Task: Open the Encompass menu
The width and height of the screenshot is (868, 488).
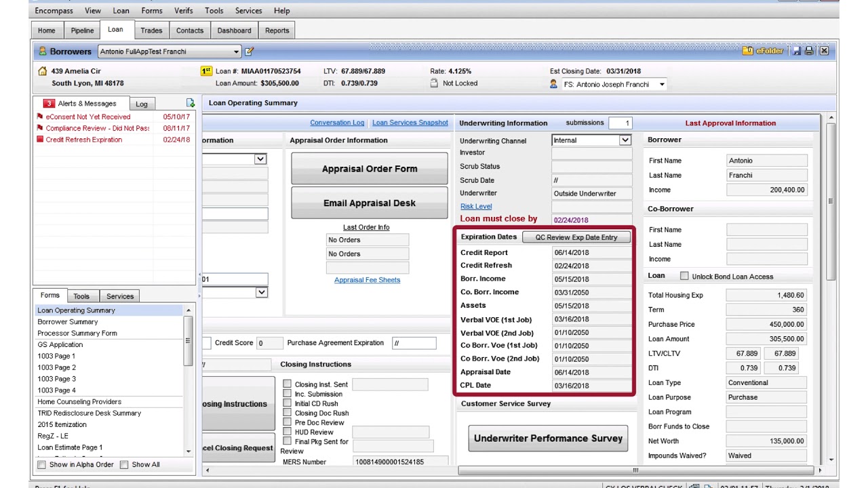Action: coord(54,11)
